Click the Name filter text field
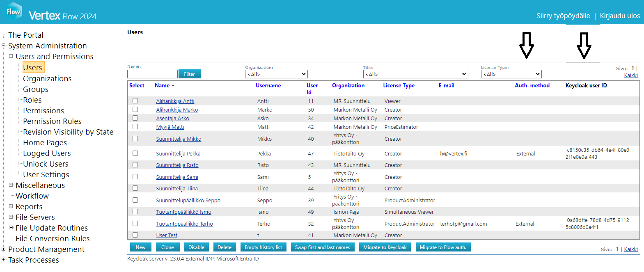This screenshot has height=272, width=644. point(152,74)
